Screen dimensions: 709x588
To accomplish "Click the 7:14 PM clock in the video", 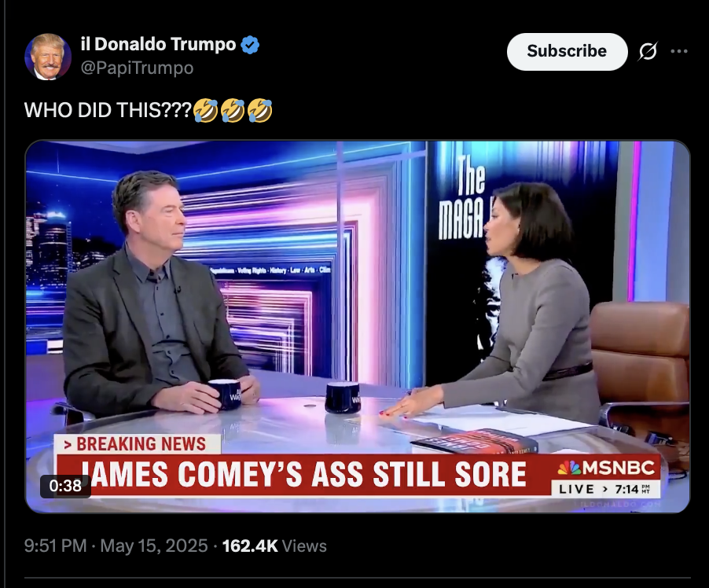I will [633, 489].
